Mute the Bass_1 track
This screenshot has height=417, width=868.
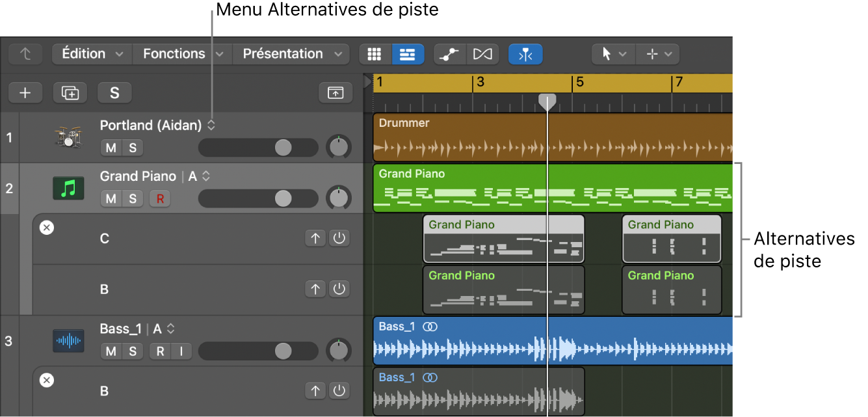(x=111, y=351)
